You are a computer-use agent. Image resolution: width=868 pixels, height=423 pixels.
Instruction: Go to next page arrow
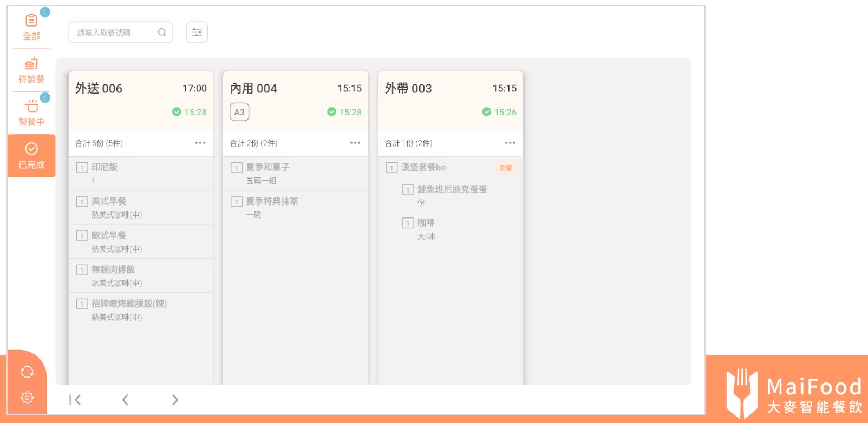click(x=175, y=400)
